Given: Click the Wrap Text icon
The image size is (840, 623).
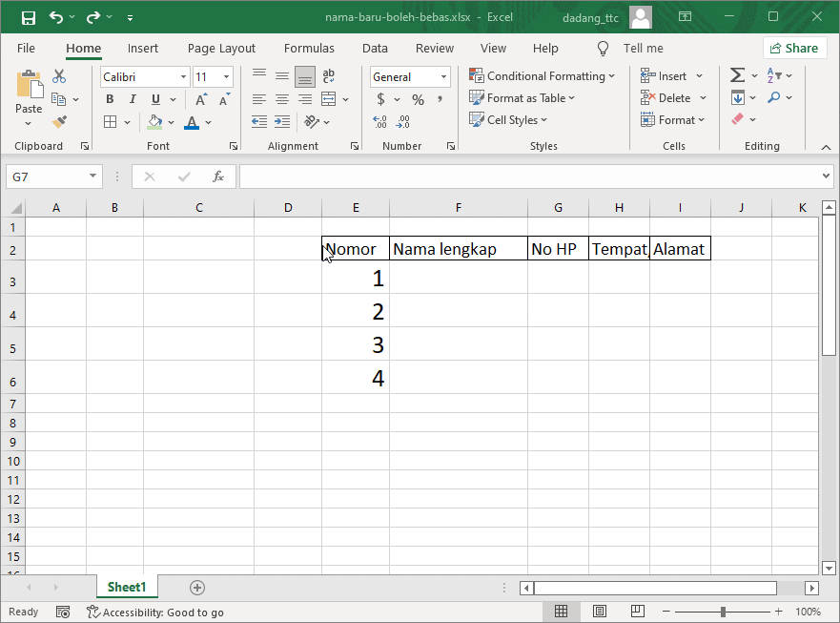Looking at the screenshot, I should point(329,76).
